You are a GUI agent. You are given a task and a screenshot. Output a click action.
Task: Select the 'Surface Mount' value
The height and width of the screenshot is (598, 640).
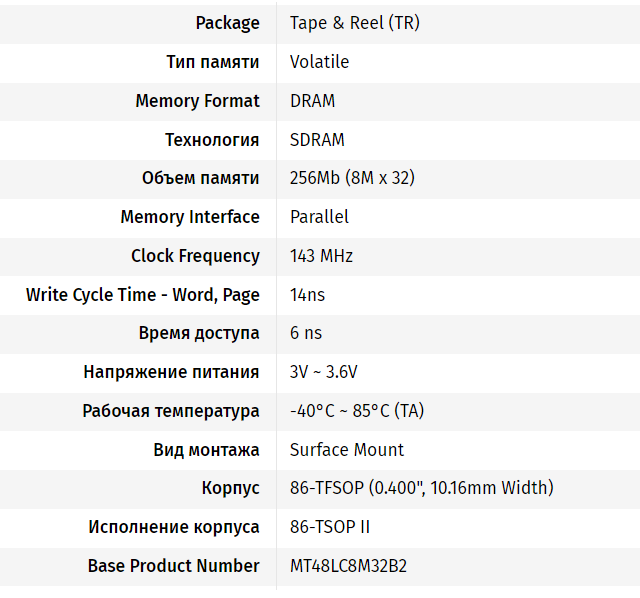pos(347,450)
